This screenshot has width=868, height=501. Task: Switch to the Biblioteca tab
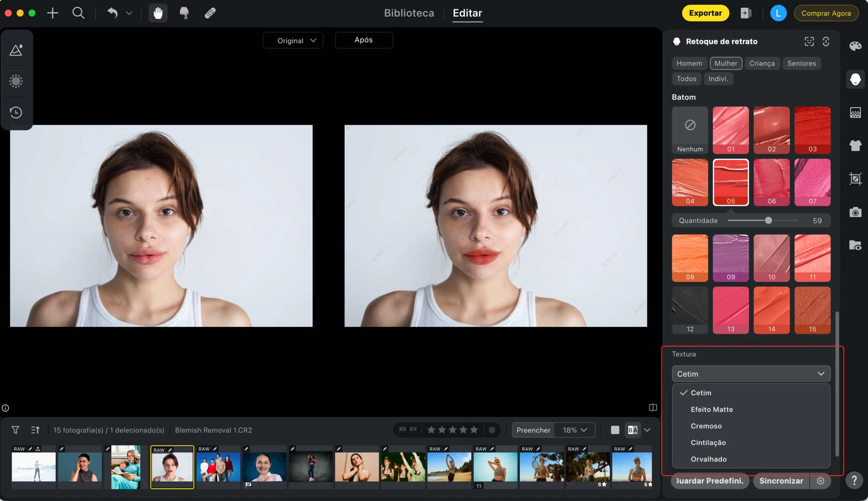tap(409, 13)
